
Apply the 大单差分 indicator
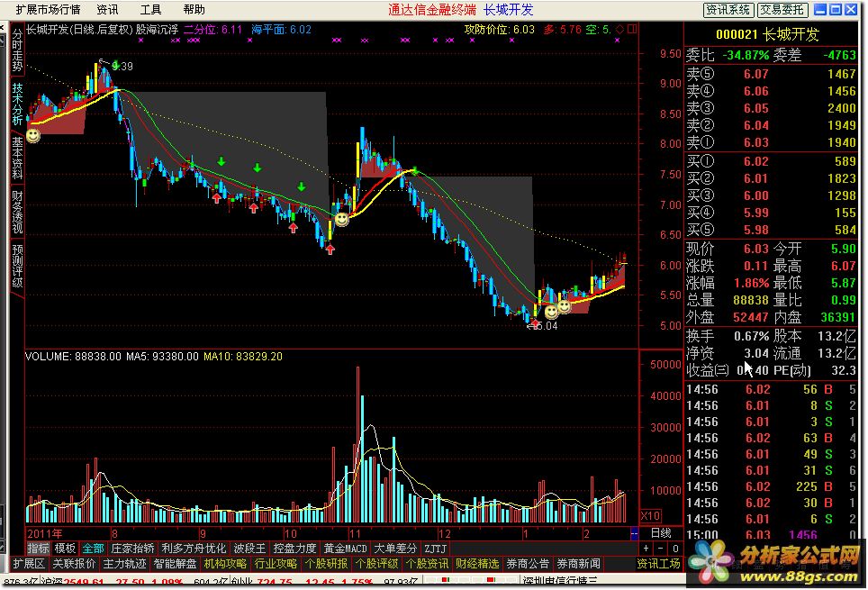pyautogui.click(x=395, y=549)
